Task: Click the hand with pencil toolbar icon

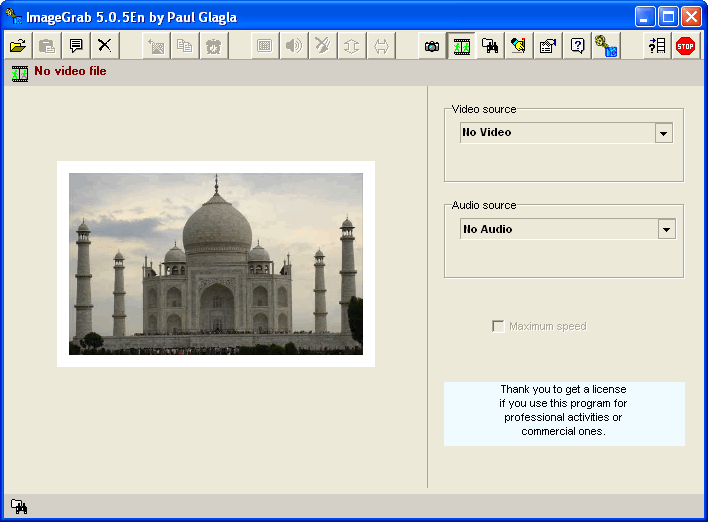Action: [x=518, y=46]
